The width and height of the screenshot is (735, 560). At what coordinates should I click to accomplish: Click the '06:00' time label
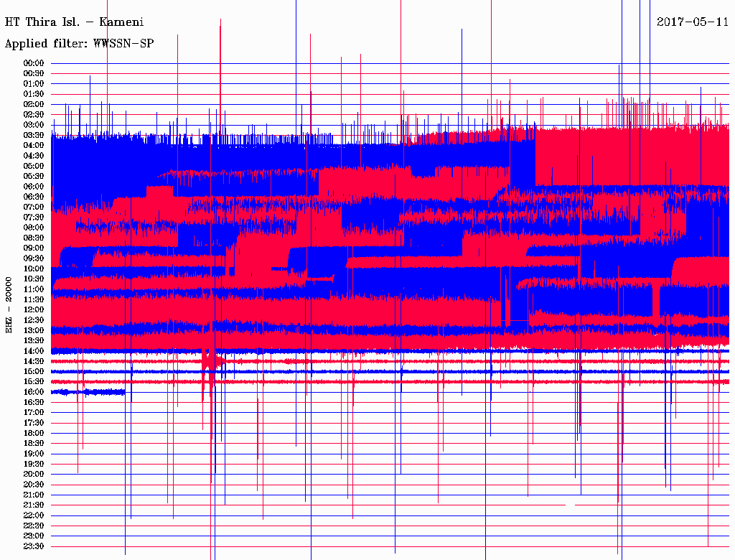coord(34,187)
